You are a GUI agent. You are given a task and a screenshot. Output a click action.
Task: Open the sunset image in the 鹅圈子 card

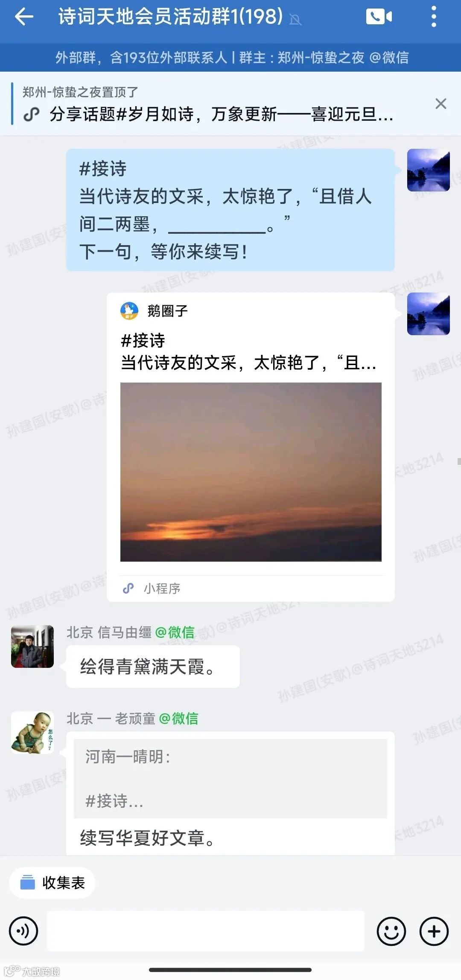(x=251, y=472)
